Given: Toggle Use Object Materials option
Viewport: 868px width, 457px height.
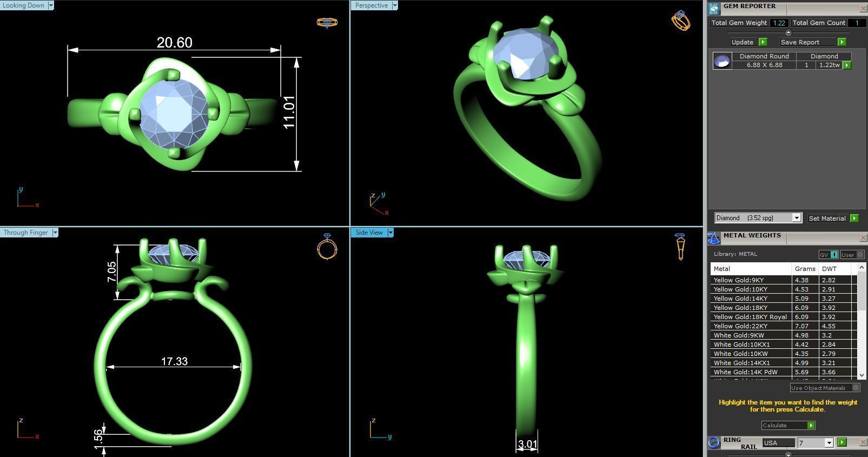Looking at the screenshot, I should coord(825,388).
